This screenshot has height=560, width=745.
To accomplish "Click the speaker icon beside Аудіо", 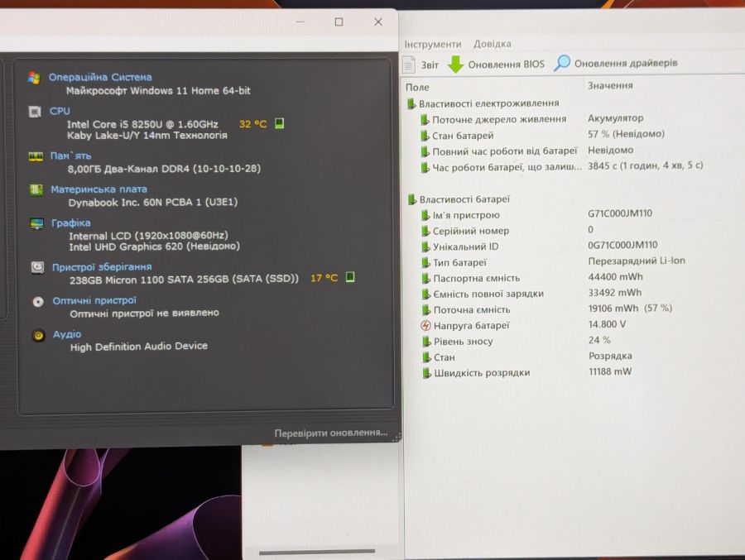I will pos(38,335).
